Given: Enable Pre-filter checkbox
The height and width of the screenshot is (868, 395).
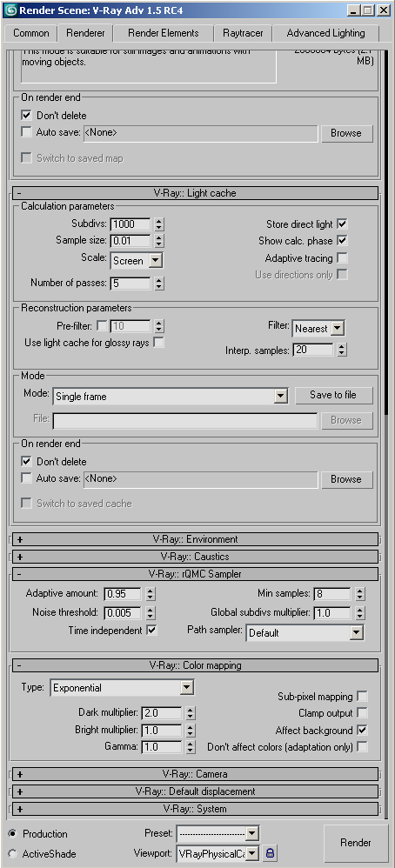Looking at the screenshot, I should (103, 325).
